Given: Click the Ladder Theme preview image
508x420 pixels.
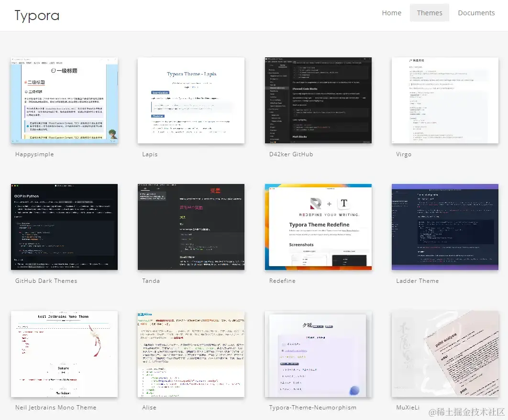Looking at the screenshot, I should tap(445, 227).
